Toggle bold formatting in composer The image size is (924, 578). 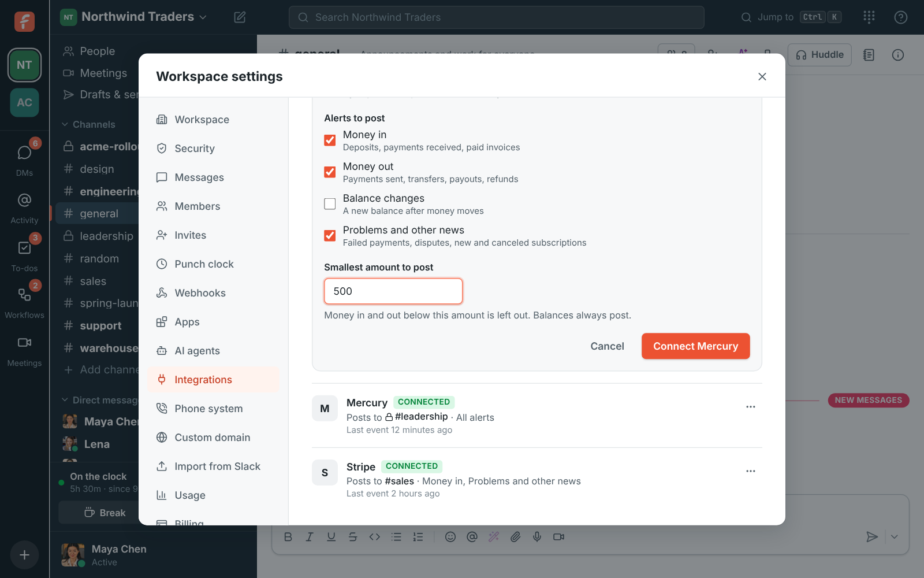pos(288,537)
